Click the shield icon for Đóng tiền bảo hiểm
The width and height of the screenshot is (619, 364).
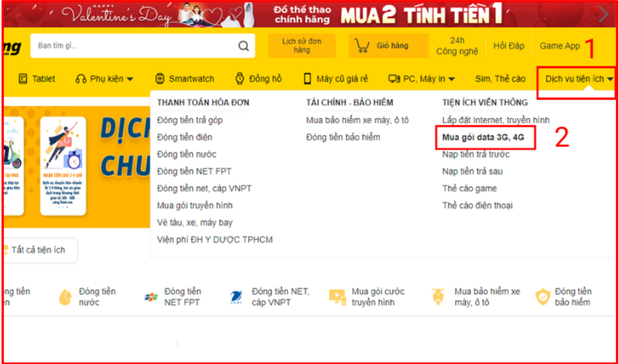543,297
